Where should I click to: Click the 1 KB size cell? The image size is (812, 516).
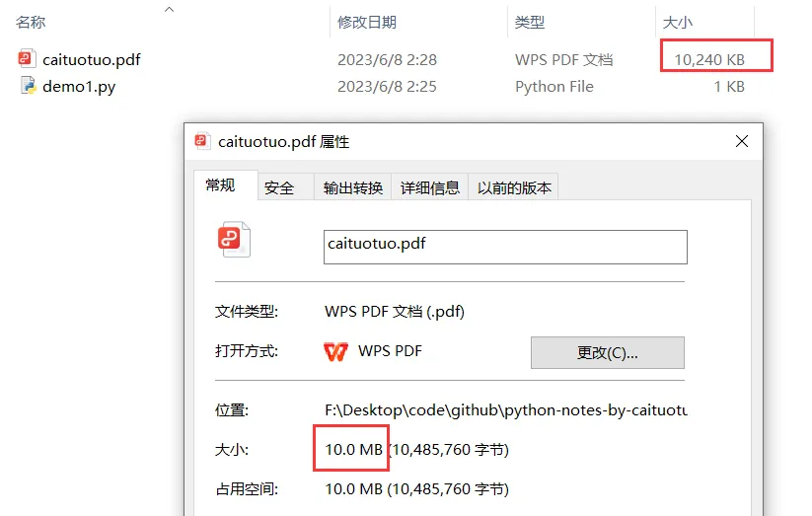click(729, 87)
